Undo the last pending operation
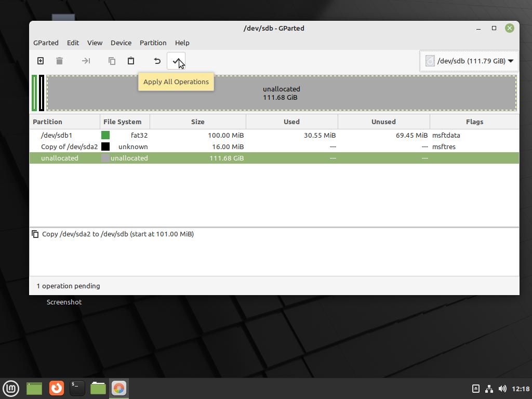Viewport: 532px width, 399px height. click(157, 61)
